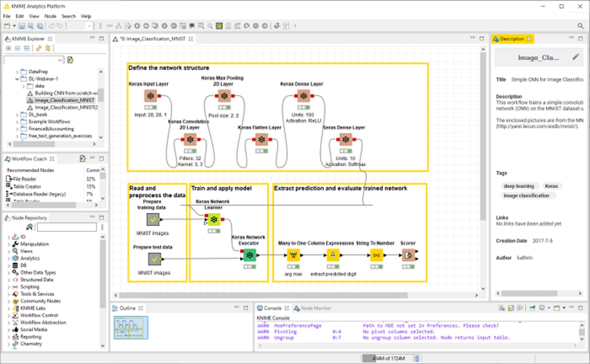The height and width of the screenshot is (364, 590).
Task: Click the String To Number node
Action: point(376,255)
